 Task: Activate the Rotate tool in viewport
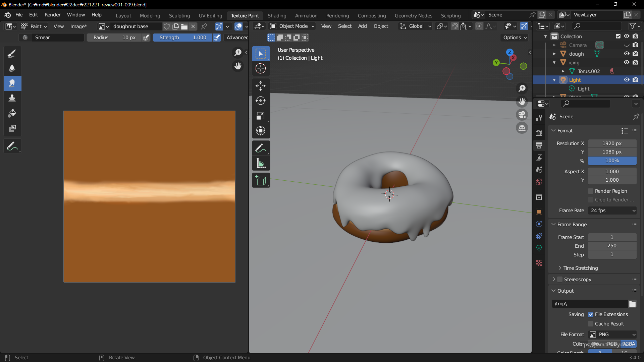pyautogui.click(x=261, y=101)
